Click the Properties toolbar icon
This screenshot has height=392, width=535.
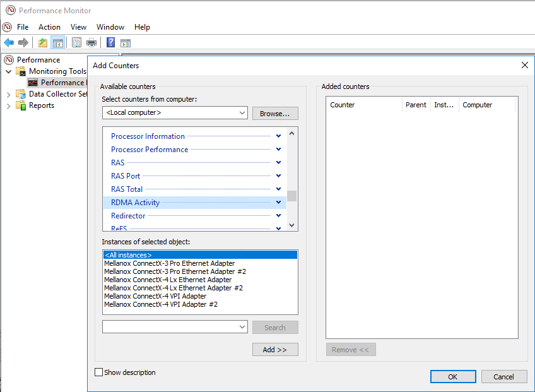76,43
